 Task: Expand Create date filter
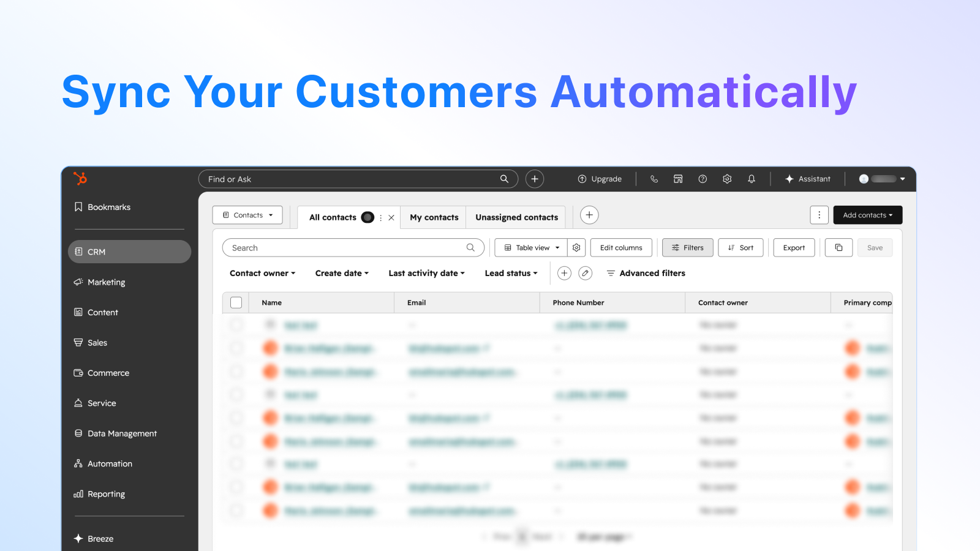[x=342, y=273]
